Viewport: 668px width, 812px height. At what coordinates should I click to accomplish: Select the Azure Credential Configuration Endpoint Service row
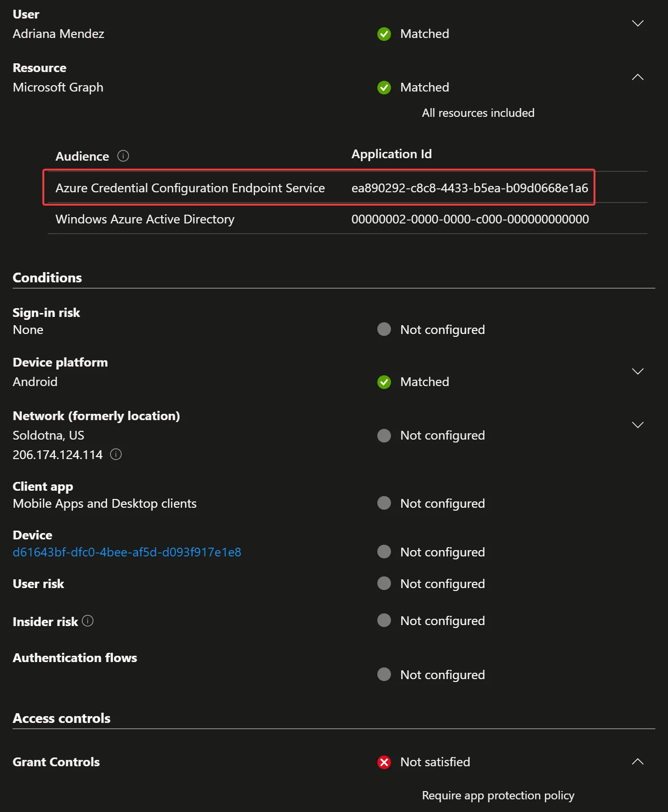click(190, 188)
